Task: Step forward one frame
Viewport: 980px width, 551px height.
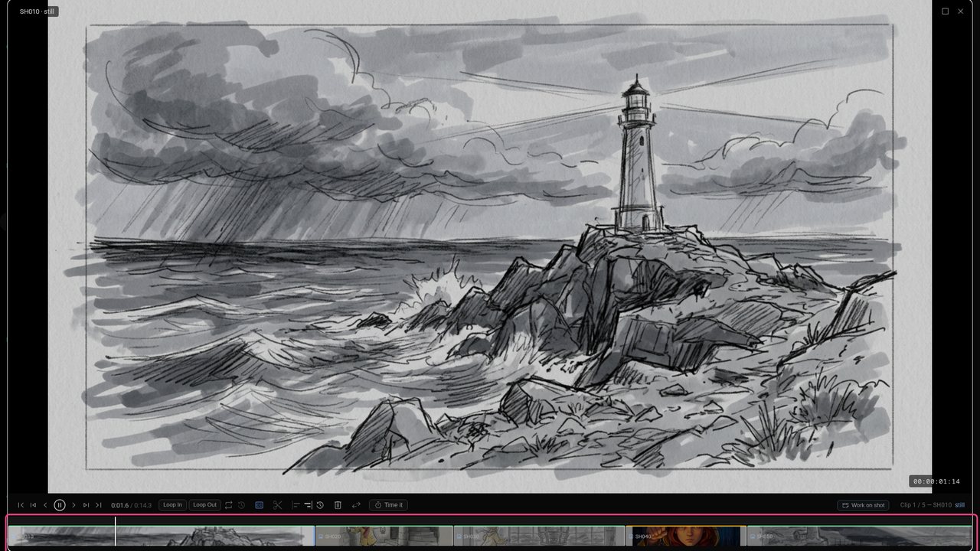Action: click(x=73, y=505)
